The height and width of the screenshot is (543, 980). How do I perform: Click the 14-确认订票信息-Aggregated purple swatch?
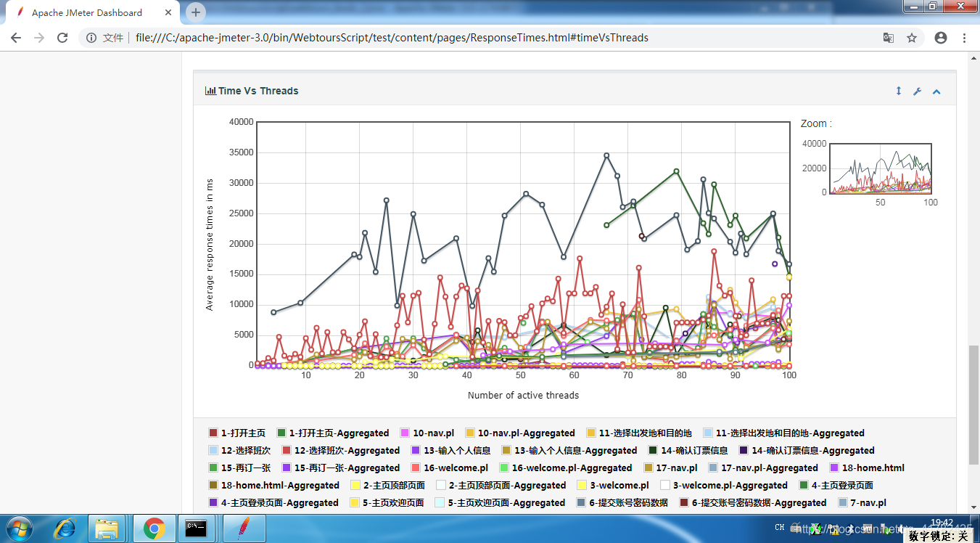[744, 451]
